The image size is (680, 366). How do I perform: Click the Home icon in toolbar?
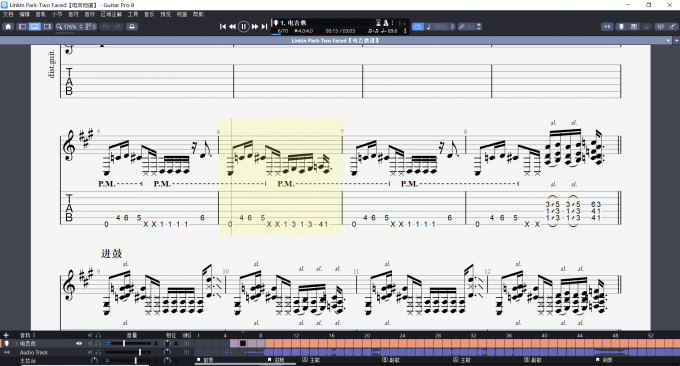click(x=8, y=26)
